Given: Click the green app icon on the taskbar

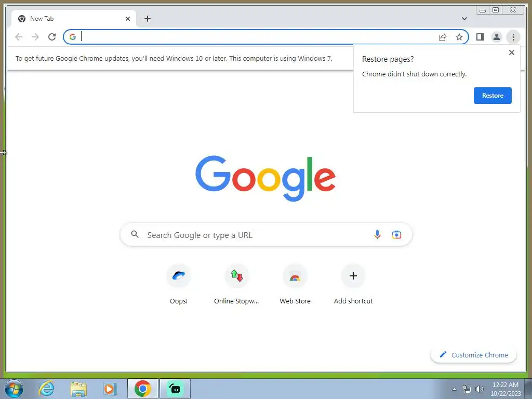Looking at the screenshot, I should point(175,389).
